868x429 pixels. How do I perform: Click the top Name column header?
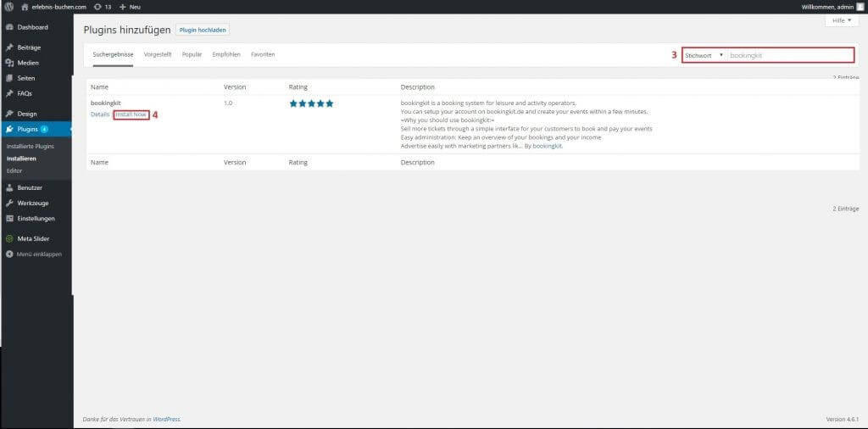(100, 87)
